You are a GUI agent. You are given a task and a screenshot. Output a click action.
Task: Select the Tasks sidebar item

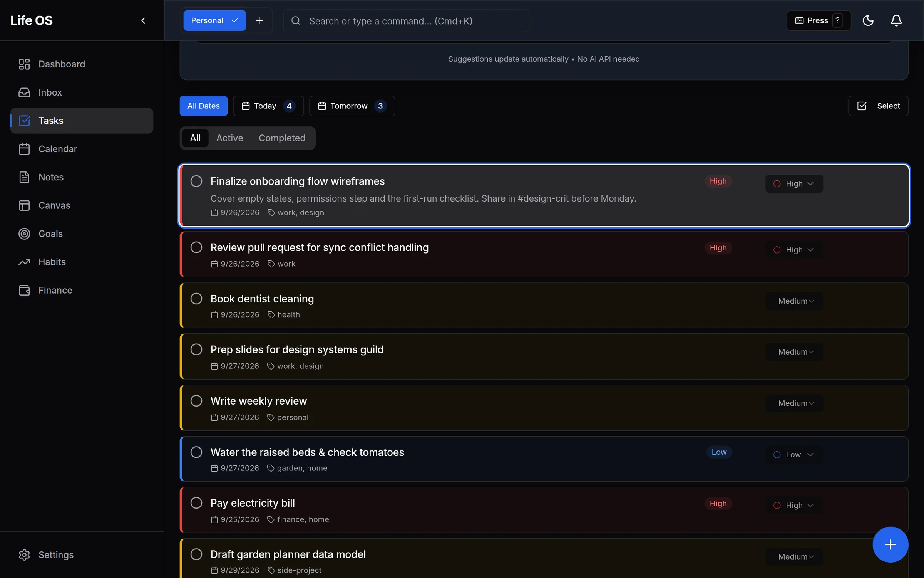(82, 121)
